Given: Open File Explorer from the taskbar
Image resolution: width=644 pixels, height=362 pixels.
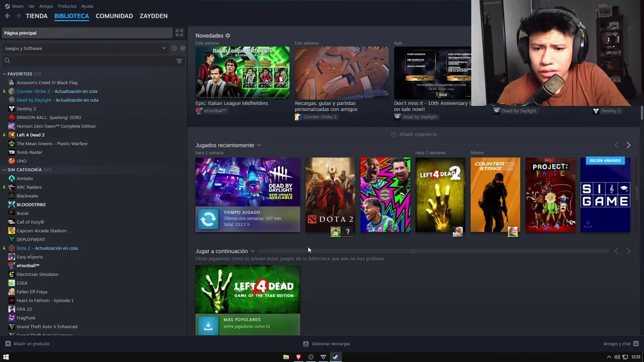Looking at the screenshot, I should tap(286, 357).
